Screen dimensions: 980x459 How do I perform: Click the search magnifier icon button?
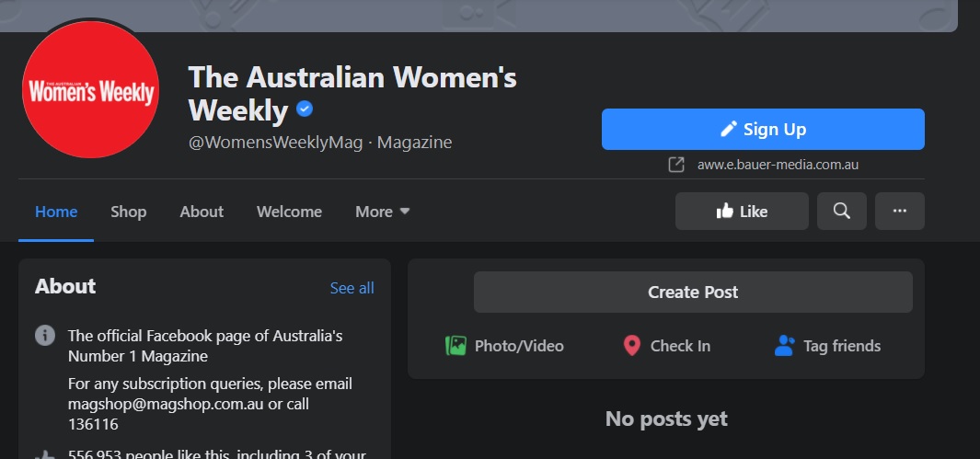coord(842,211)
